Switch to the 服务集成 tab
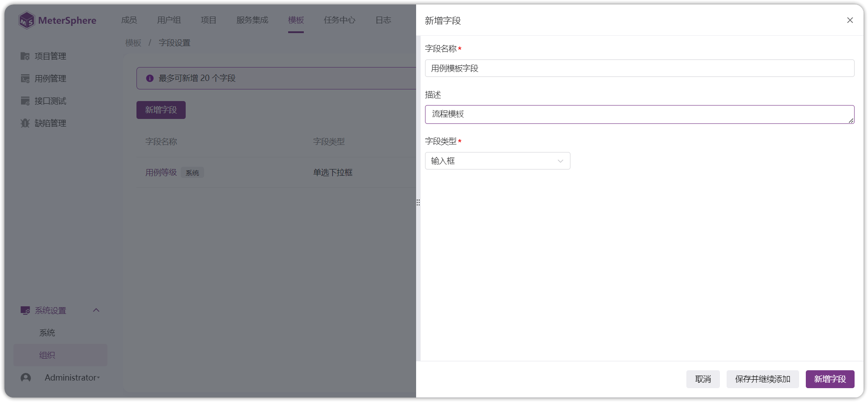This screenshot has width=868, height=402. click(252, 20)
